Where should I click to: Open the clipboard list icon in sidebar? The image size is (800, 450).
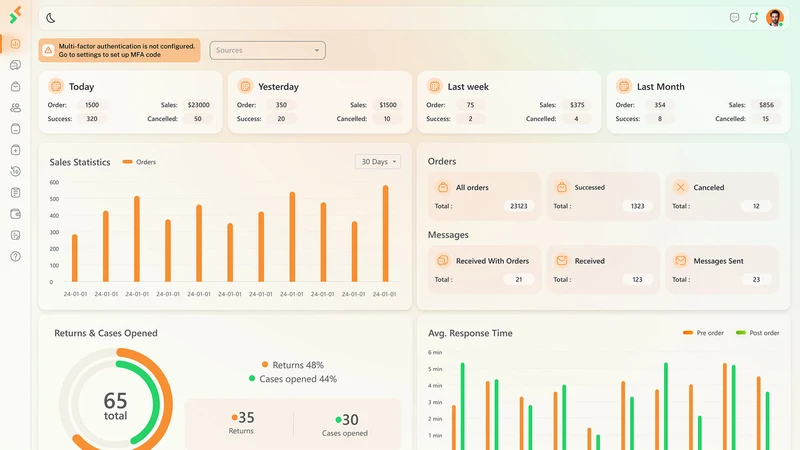15,192
